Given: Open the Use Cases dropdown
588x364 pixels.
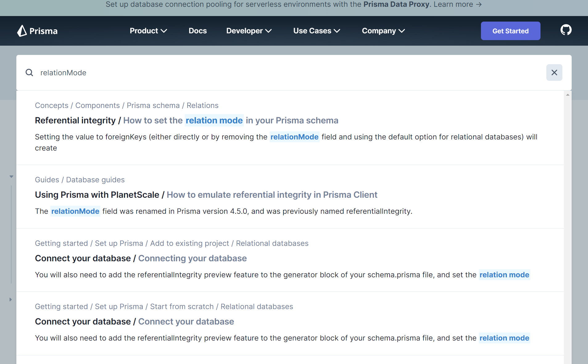Looking at the screenshot, I should [x=317, y=31].
